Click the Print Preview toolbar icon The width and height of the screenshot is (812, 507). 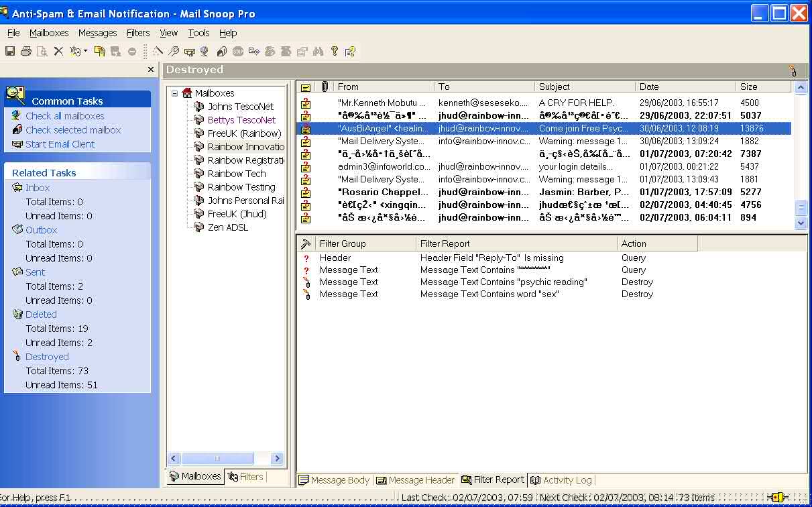[42, 51]
